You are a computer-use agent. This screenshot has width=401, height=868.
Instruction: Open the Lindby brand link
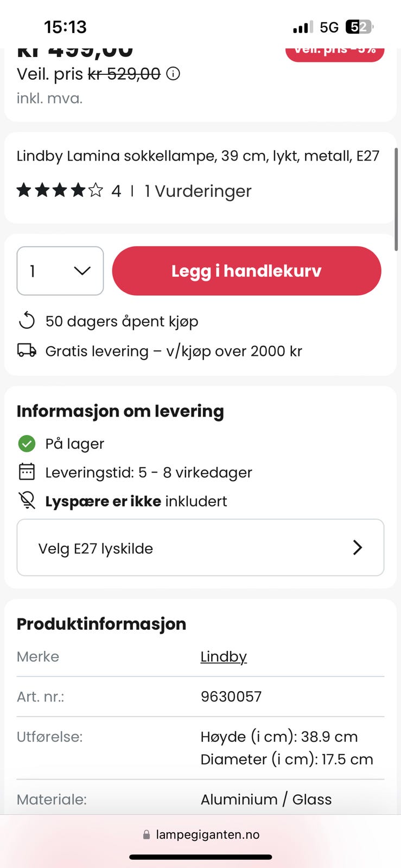(x=224, y=656)
